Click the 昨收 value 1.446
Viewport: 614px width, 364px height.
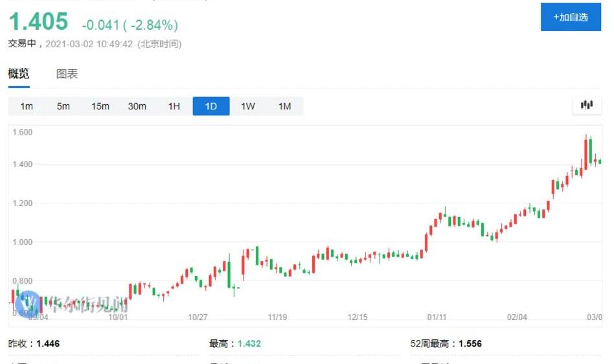(48, 344)
